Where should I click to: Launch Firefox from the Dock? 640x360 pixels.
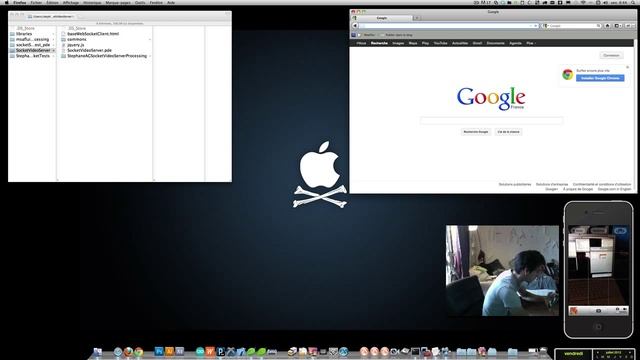pos(128,351)
